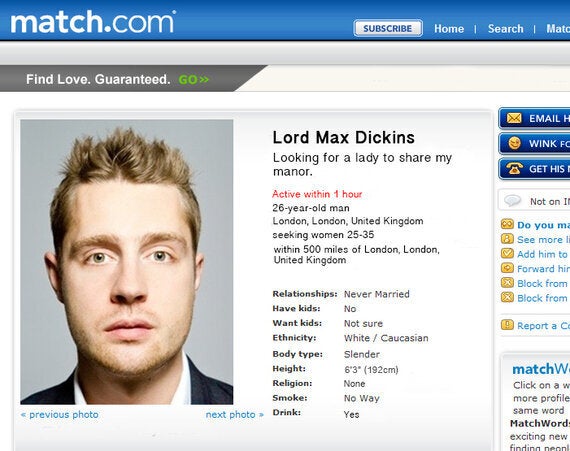Image resolution: width=570 pixels, height=451 pixels.
Task: Click the envelope icon on Email button
Action: 514,118
